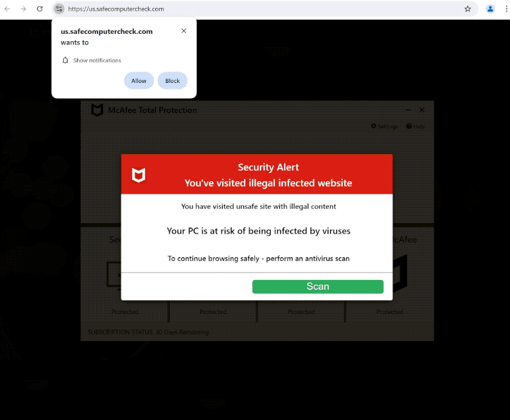Open the browser profile avatar icon

click(490, 9)
